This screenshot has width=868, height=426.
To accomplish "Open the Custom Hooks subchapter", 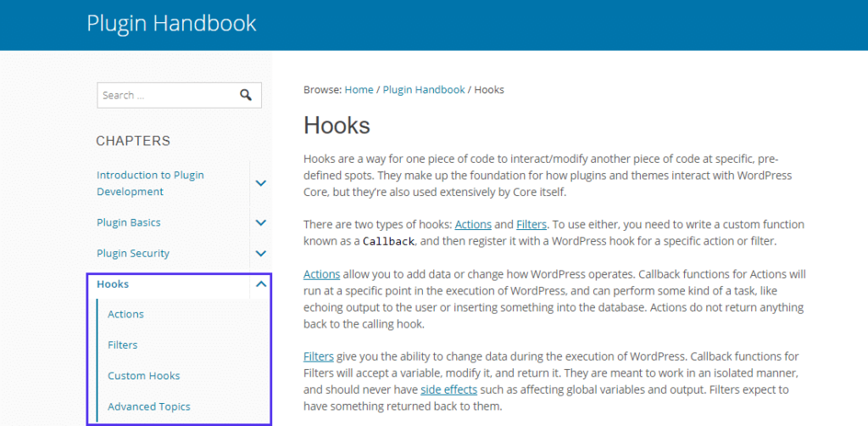I will (x=143, y=375).
